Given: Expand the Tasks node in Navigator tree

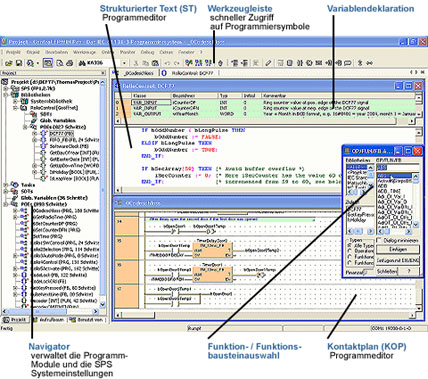Looking at the screenshot, I should (6, 185).
